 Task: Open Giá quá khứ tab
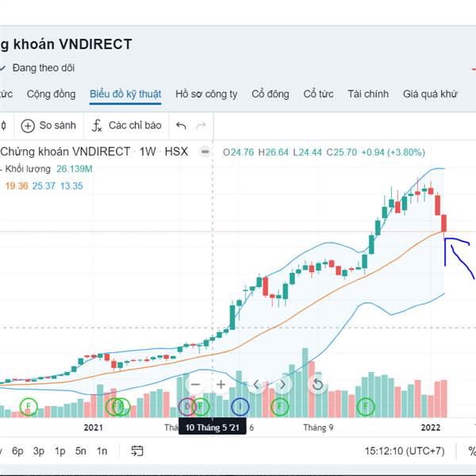click(430, 94)
